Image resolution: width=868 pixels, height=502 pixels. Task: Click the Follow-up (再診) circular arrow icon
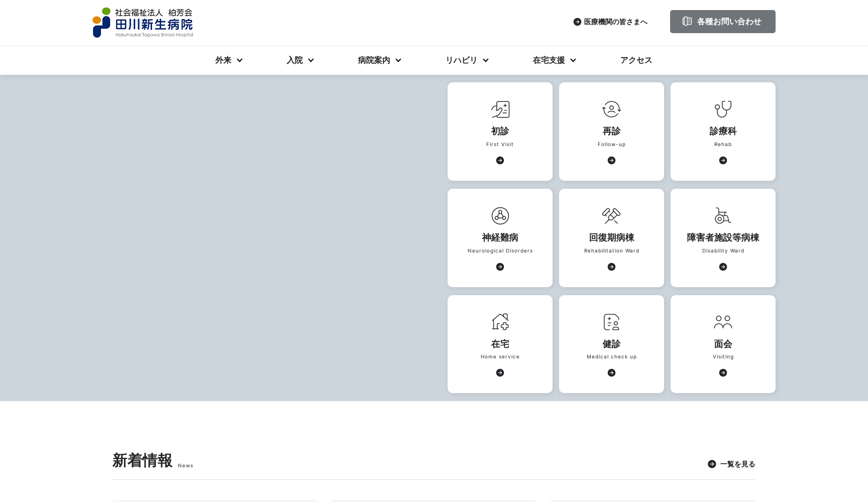pyautogui.click(x=611, y=109)
